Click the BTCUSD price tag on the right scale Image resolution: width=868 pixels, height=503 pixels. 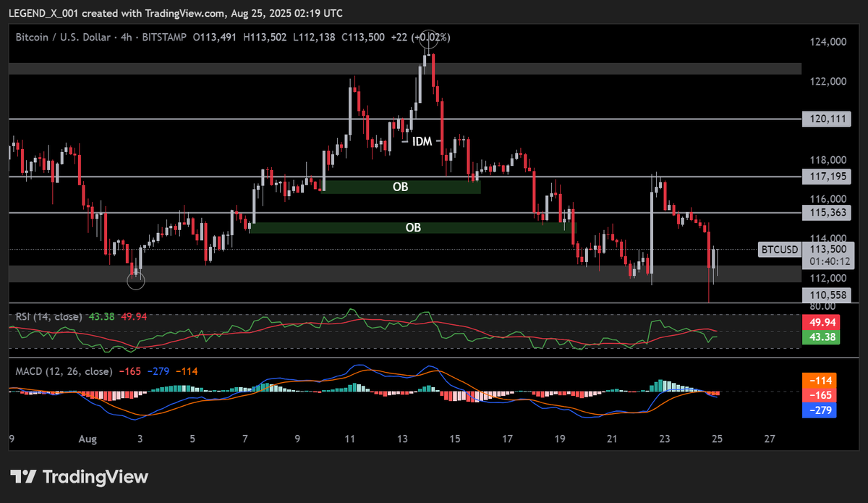(x=778, y=250)
